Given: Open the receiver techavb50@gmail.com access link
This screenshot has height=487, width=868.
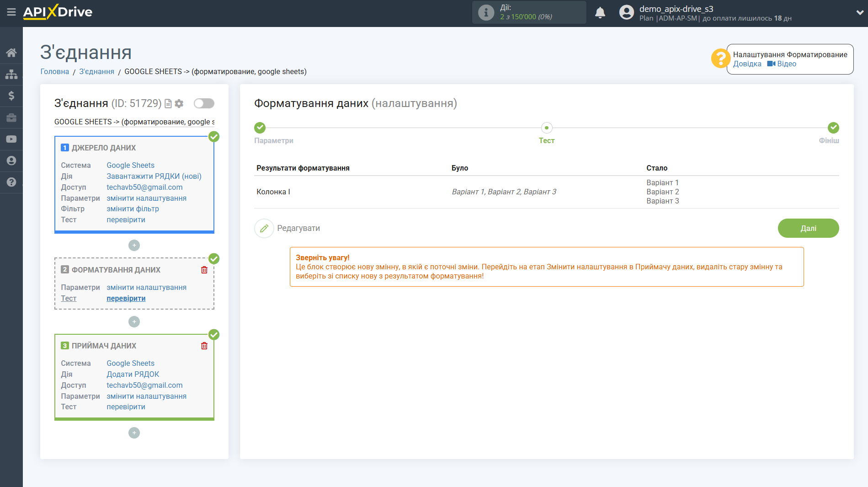Looking at the screenshot, I should pyautogui.click(x=144, y=385).
